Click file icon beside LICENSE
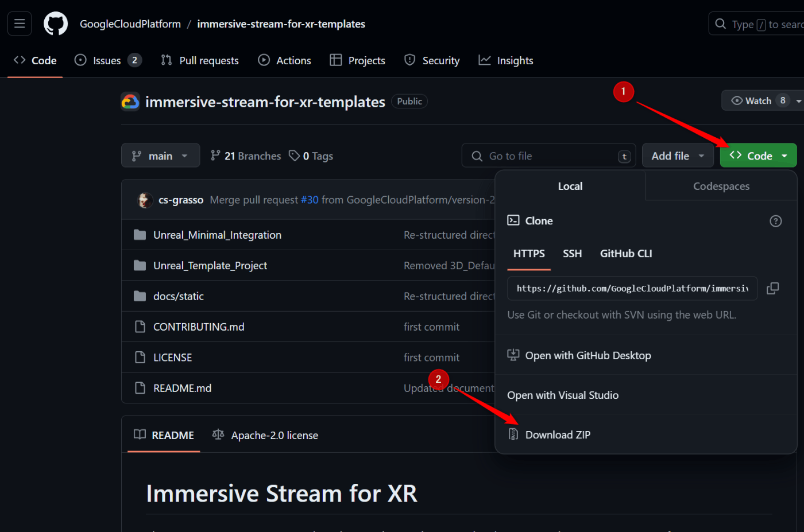Viewport: 804px width, 532px height. tap(140, 358)
